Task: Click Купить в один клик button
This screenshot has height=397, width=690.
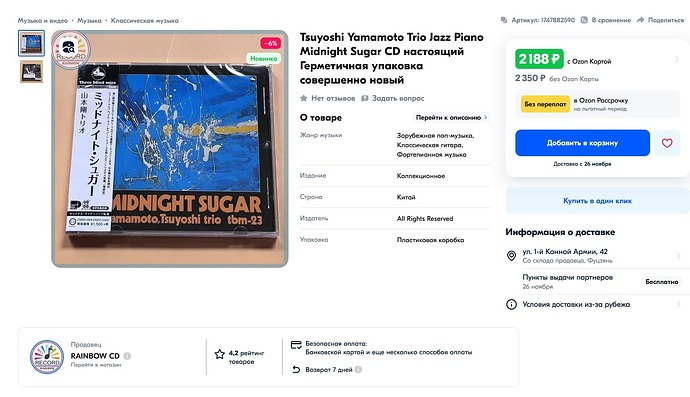Action: pyautogui.click(x=597, y=201)
